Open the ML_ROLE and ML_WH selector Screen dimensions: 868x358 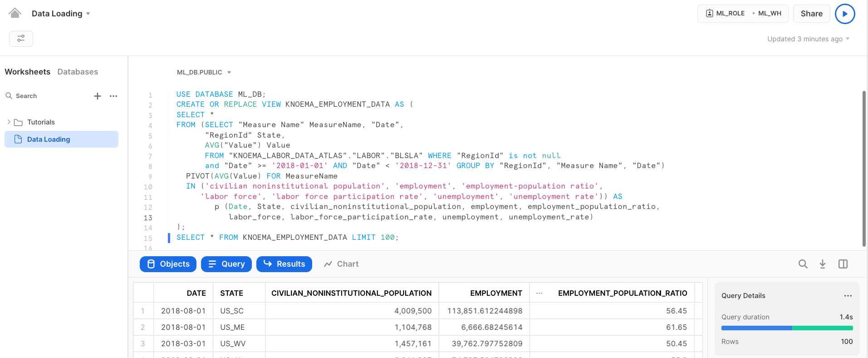pos(742,14)
